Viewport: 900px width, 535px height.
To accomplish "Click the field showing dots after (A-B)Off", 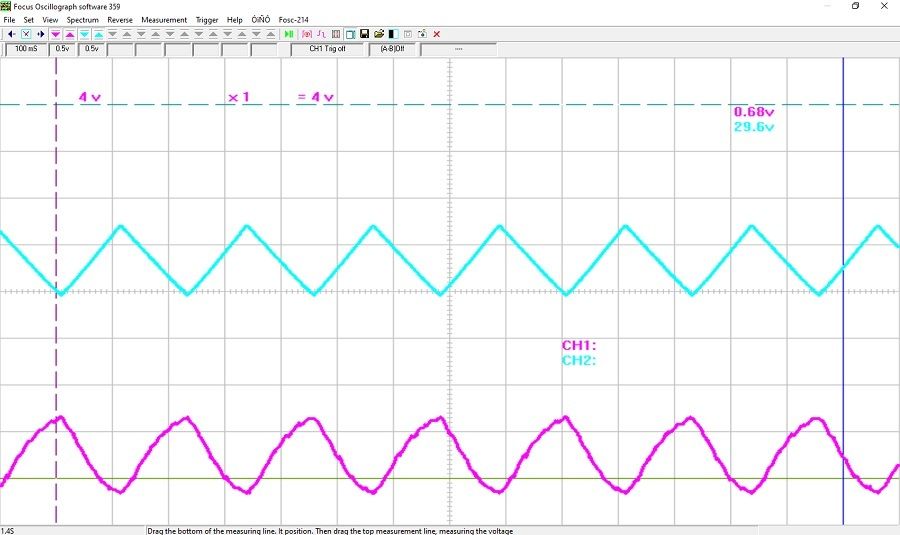I will (458, 49).
